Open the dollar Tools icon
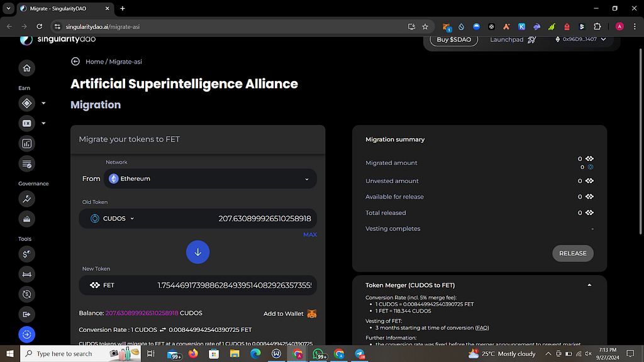The width and height of the screenshot is (644, 362). 26,254
